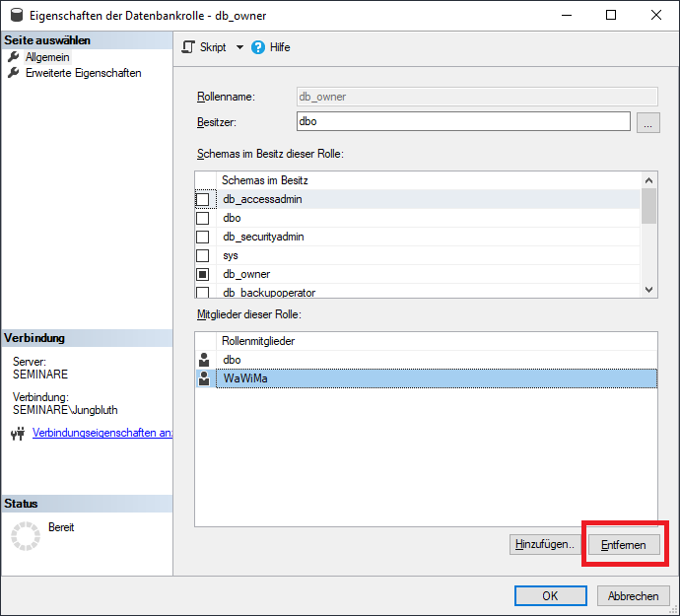
Task: Click the user icon next to WaWiMa
Action: tap(205, 379)
